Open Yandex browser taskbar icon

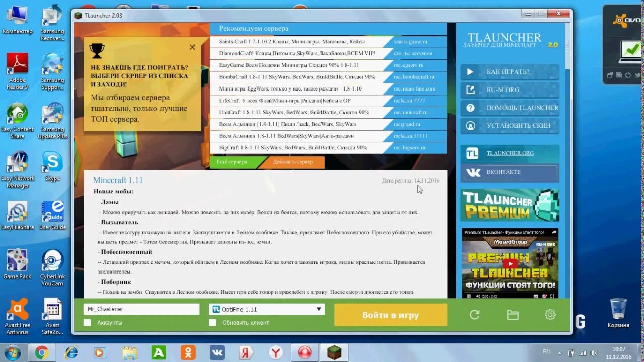pos(276,353)
